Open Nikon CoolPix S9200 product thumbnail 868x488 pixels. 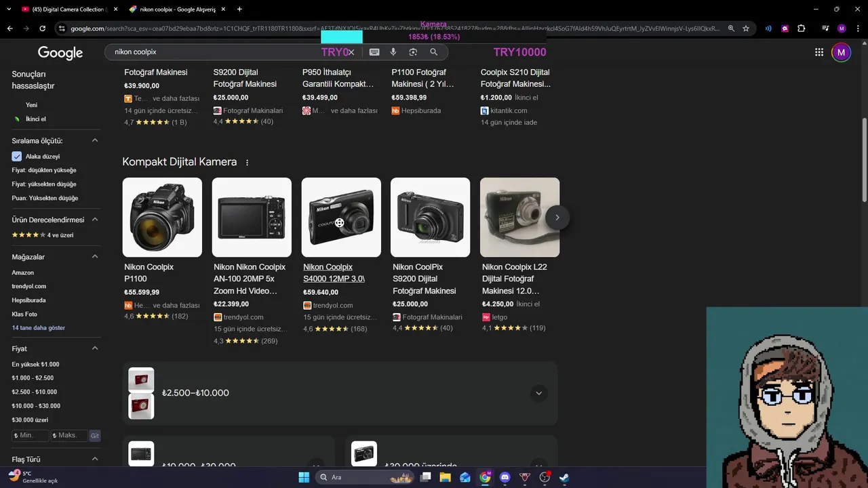click(431, 218)
